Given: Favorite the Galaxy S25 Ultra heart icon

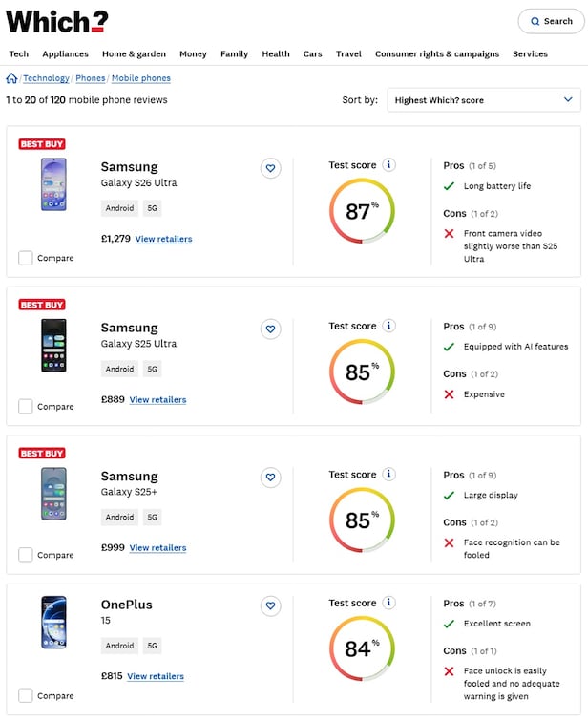Looking at the screenshot, I should [270, 329].
